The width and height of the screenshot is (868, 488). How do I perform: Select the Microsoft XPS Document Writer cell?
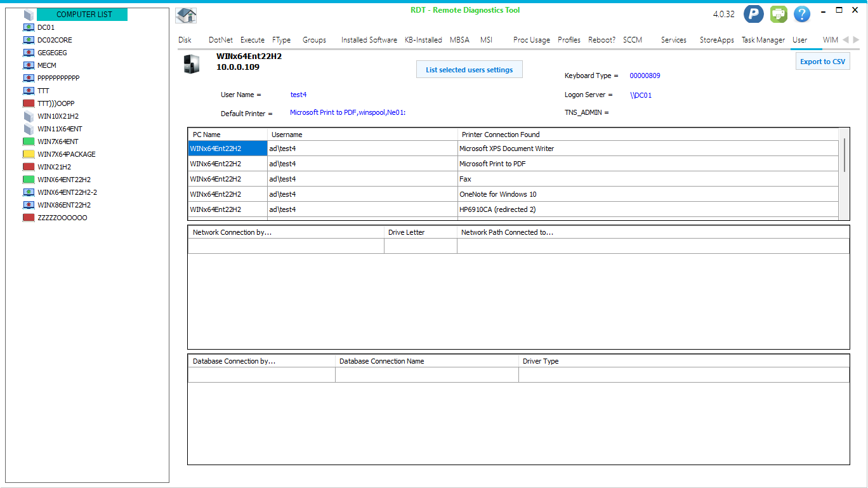click(x=648, y=148)
